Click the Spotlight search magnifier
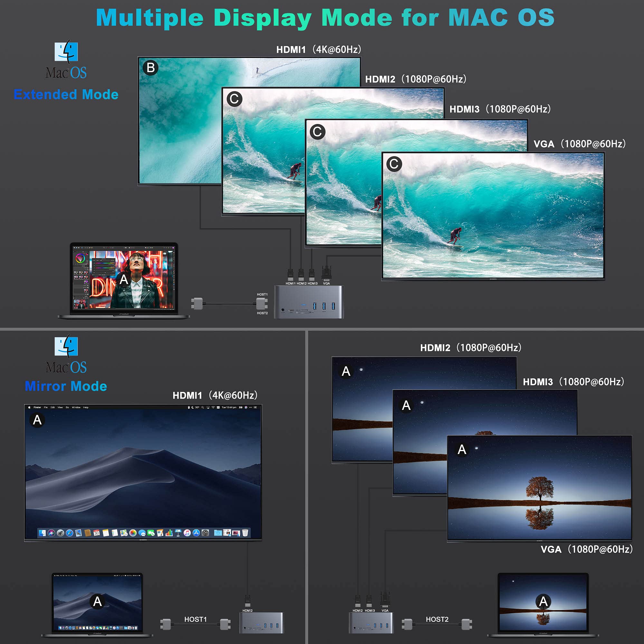This screenshot has height=644, width=644. (203, 407)
